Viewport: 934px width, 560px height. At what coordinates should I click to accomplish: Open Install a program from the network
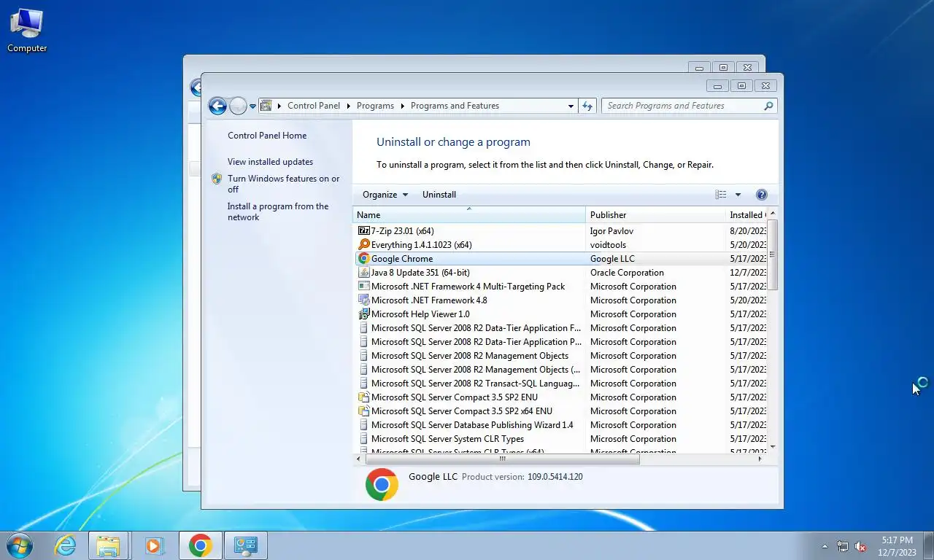point(278,211)
